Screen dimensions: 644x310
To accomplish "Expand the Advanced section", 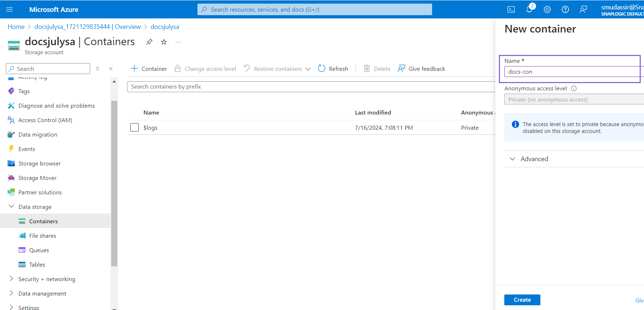I will (x=512, y=159).
